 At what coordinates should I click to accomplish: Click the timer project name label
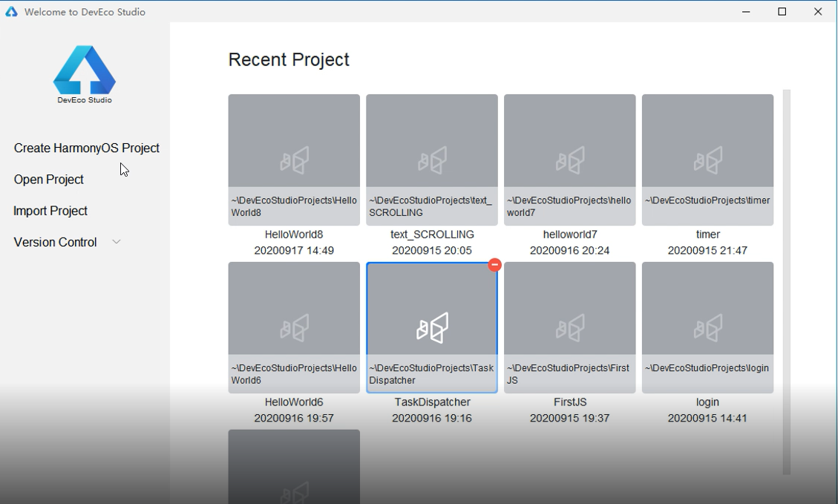click(x=707, y=235)
